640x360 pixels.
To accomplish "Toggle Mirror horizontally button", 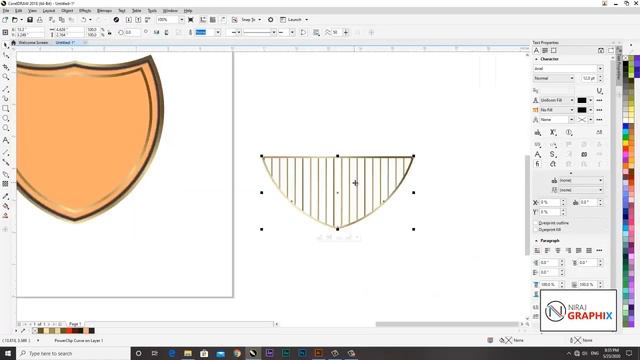I will pyautogui.click(x=157, y=32).
